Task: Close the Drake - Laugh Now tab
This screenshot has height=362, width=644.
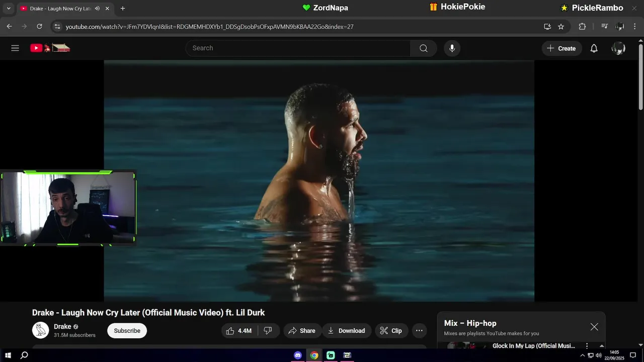Action: tap(107, 9)
